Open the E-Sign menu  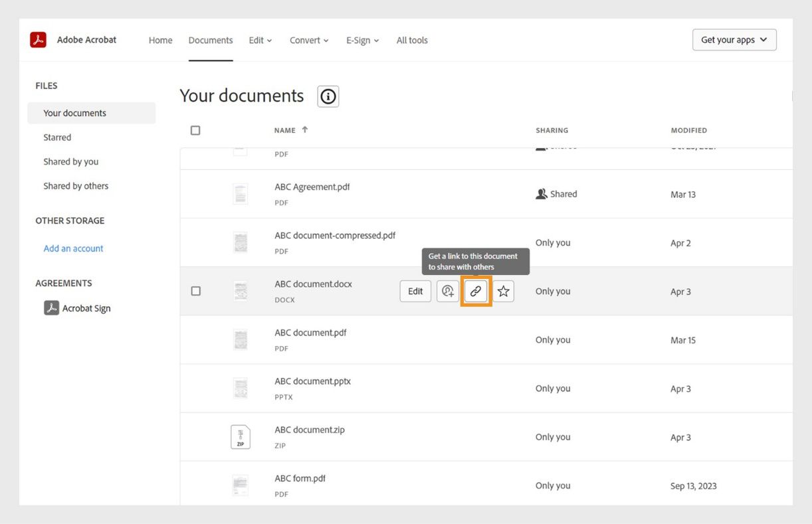362,40
